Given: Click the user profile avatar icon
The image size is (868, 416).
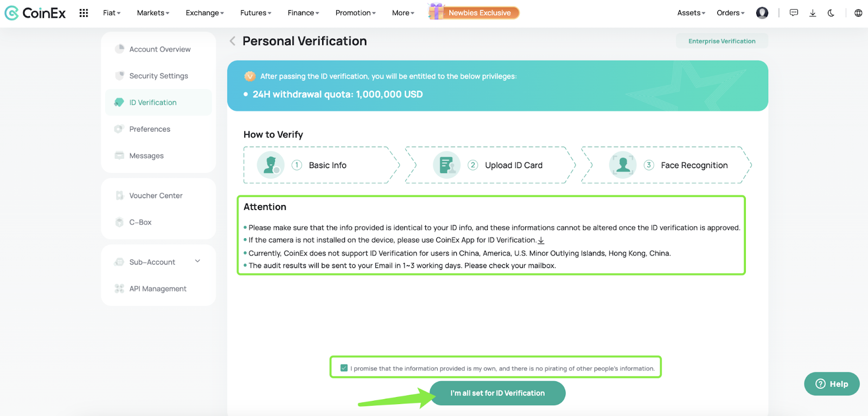Looking at the screenshot, I should (762, 13).
